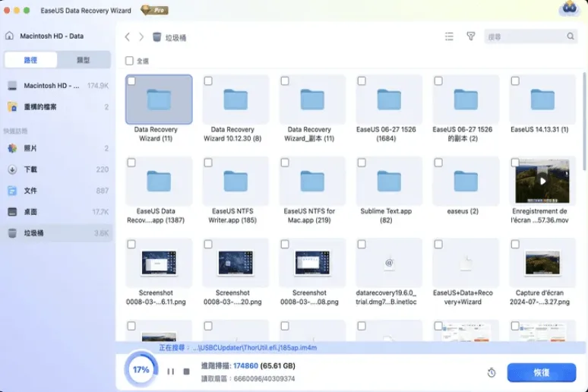
Task: Click the 搜尋 search field
Action: (524, 36)
